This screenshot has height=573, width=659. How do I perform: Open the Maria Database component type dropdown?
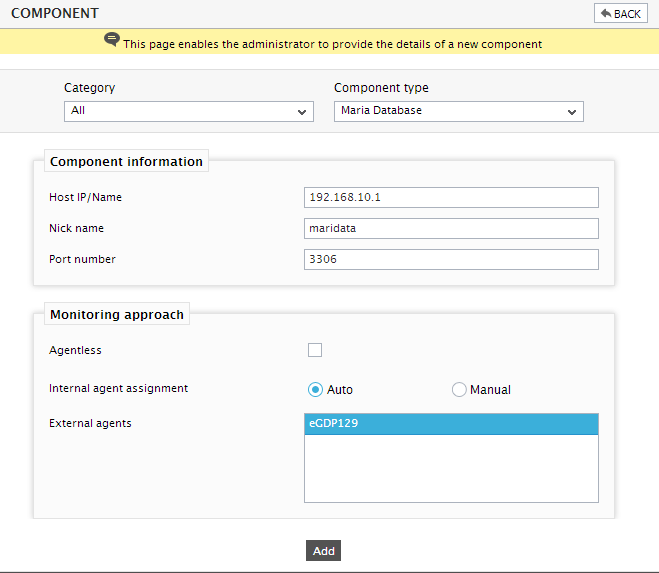[x=459, y=111]
